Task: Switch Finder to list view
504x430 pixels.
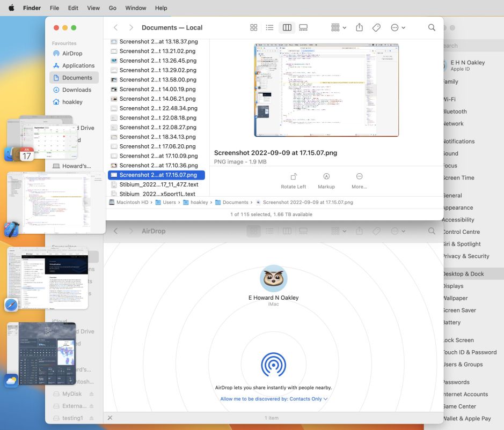Action: pos(270,27)
